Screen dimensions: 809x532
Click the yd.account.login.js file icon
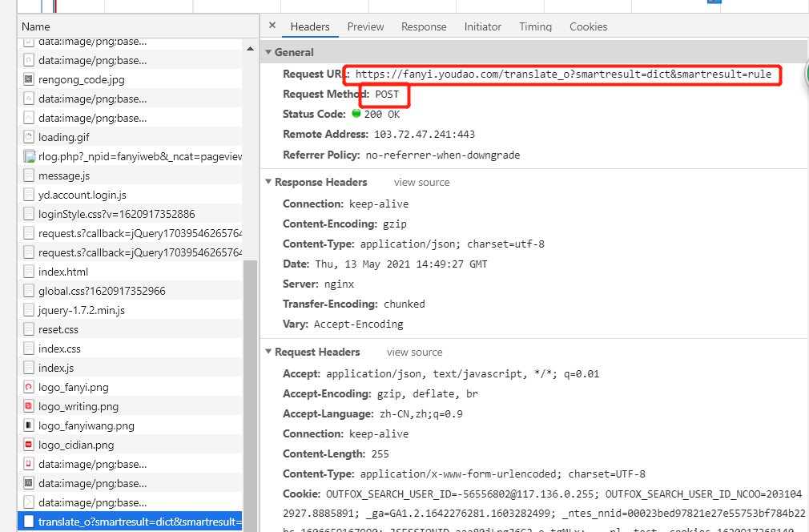[29, 195]
